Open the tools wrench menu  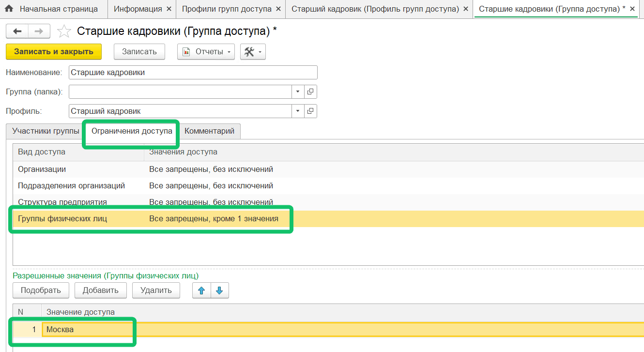253,52
